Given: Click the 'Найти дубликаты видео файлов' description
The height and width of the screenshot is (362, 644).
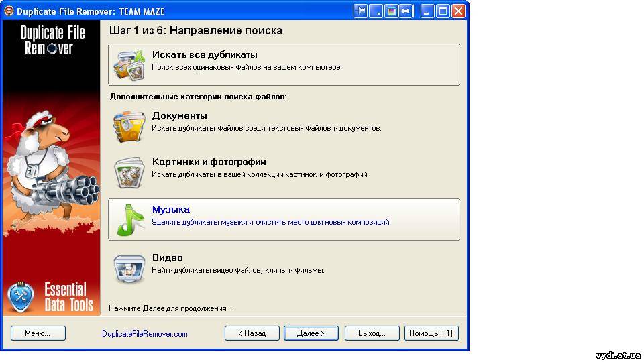Looking at the screenshot, I should pyautogui.click(x=237, y=270).
